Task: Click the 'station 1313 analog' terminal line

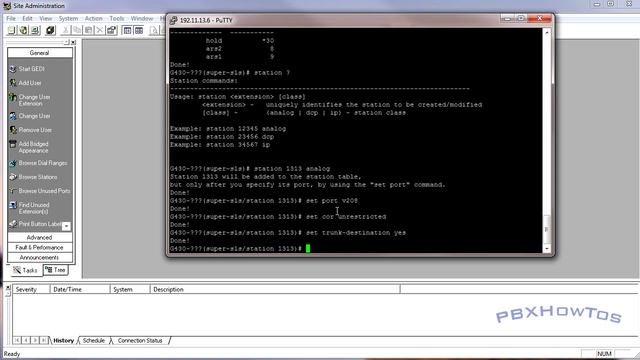Action: pyautogui.click(x=250, y=169)
